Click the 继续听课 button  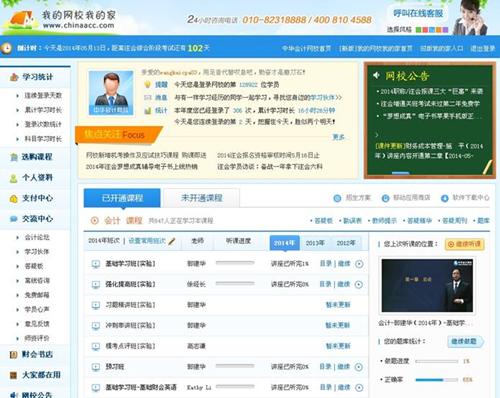click(x=465, y=244)
